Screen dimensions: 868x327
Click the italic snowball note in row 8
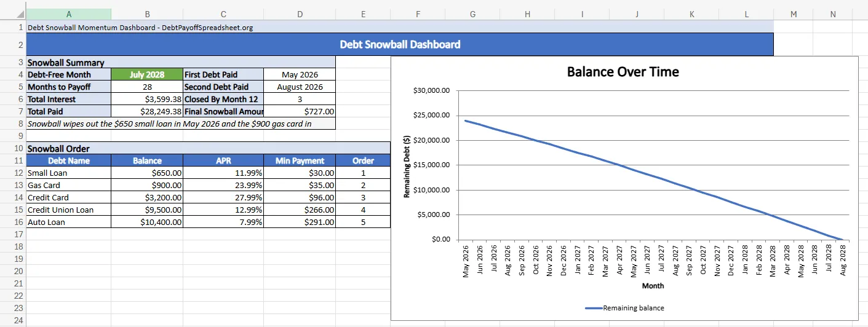point(181,124)
